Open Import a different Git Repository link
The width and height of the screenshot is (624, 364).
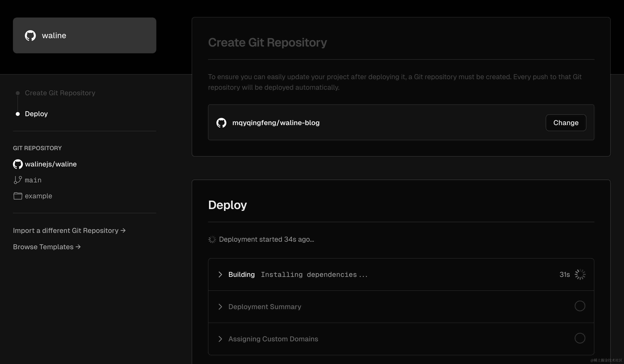(x=69, y=230)
